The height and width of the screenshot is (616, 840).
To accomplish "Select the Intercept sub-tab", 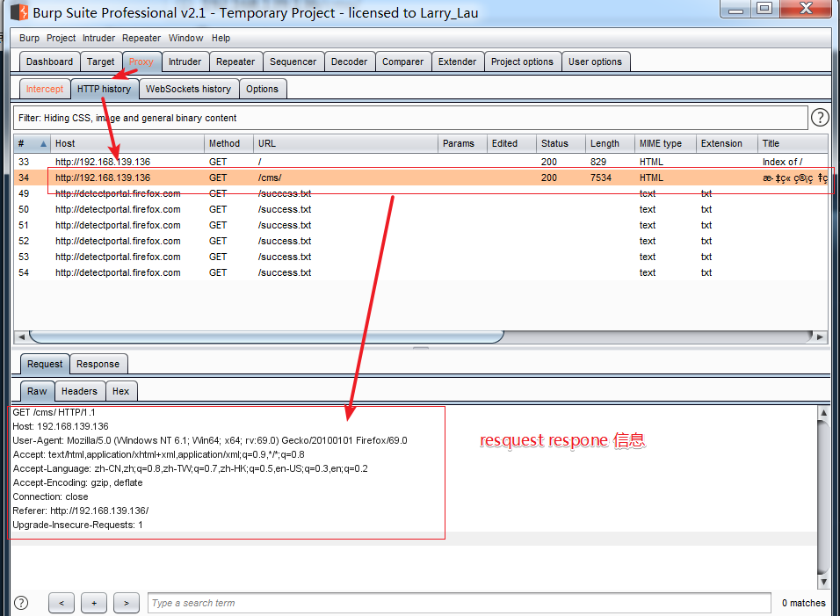I will tap(45, 89).
